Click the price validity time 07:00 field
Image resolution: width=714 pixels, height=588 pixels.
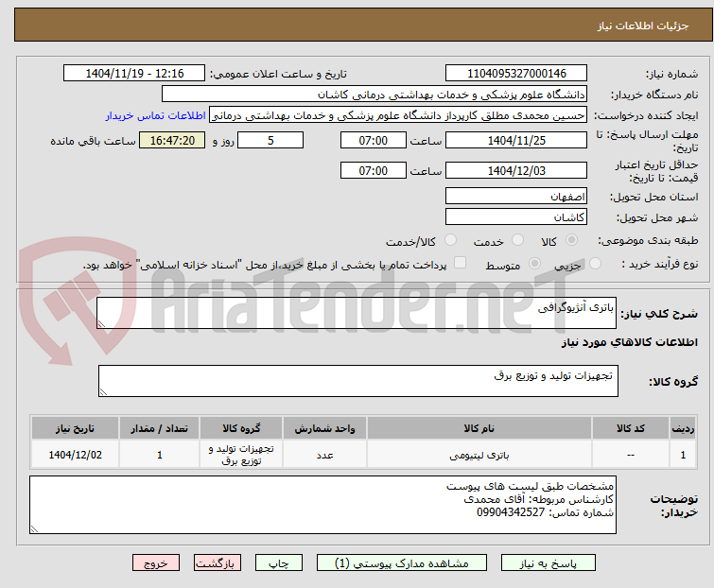pos(374,171)
